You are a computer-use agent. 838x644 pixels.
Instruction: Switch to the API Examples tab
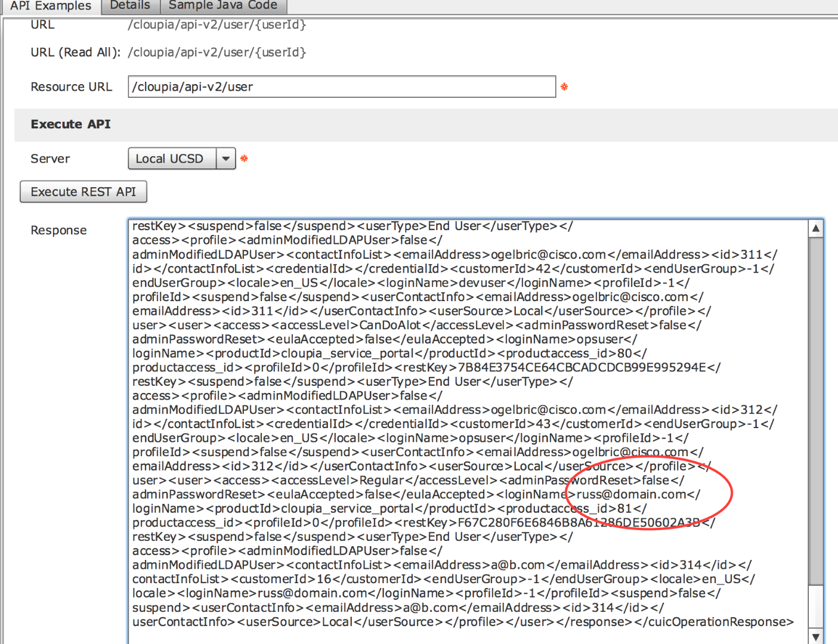[51, 6]
